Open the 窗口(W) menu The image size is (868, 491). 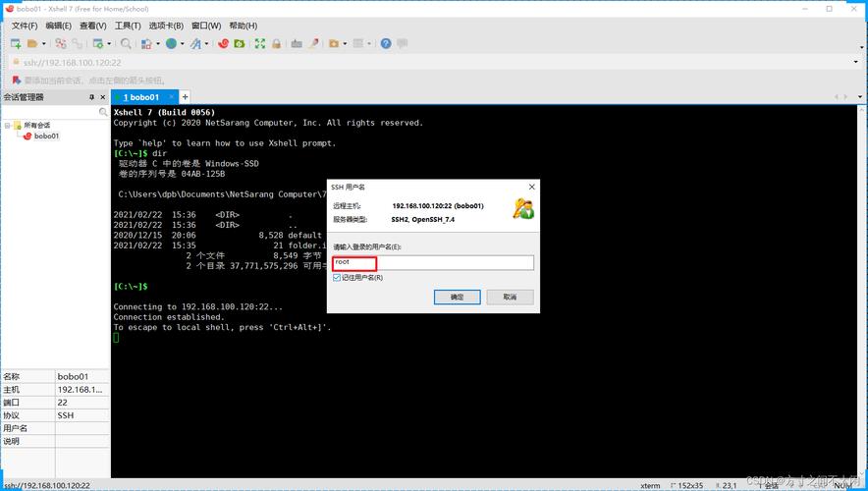[206, 26]
